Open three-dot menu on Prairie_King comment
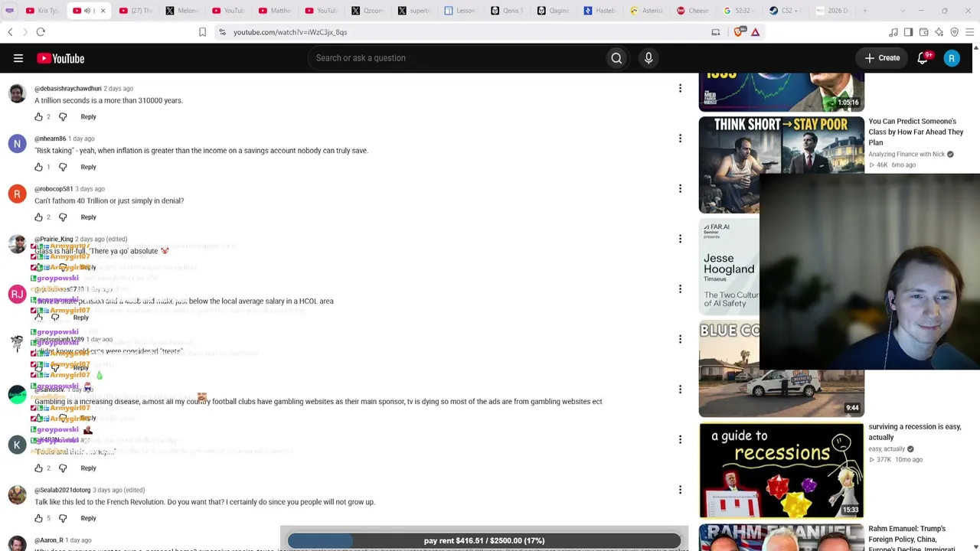 (680, 239)
